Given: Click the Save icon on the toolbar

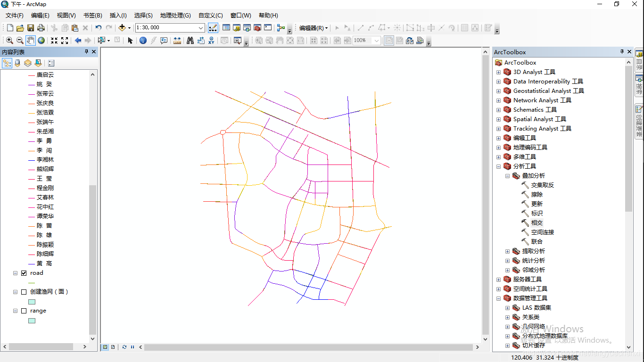Looking at the screenshot, I should (x=31, y=27).
